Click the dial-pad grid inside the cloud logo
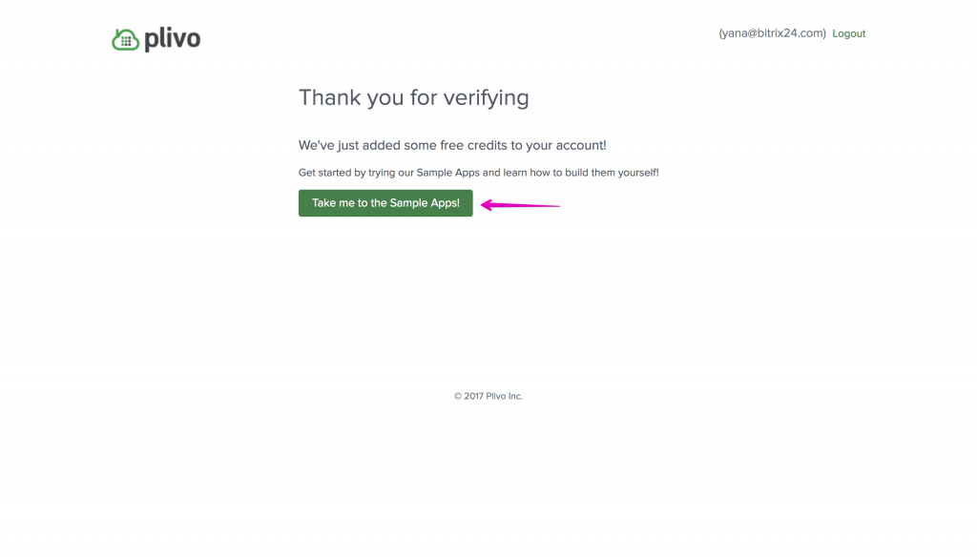The image size is (977, 560). (x=127, y=42)
